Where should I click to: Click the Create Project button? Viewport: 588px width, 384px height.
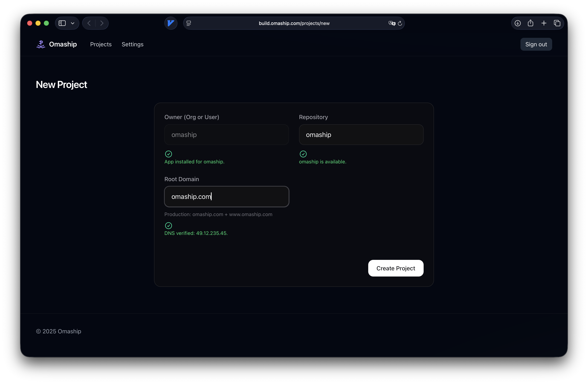click(396, 268)
